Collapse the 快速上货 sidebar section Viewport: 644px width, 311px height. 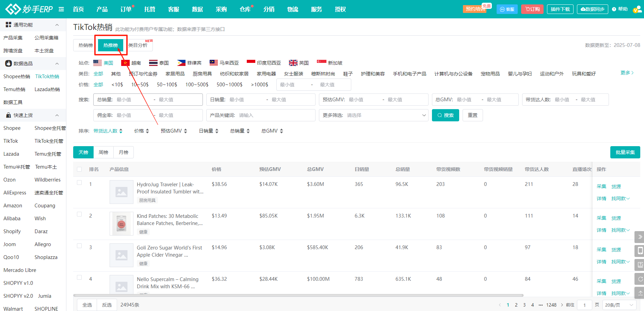coord(57,115)
